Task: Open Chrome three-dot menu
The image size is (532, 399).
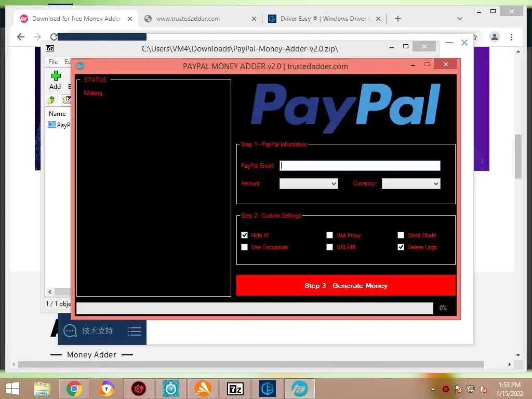Action: pyautogui.click(x=511, y=37)
